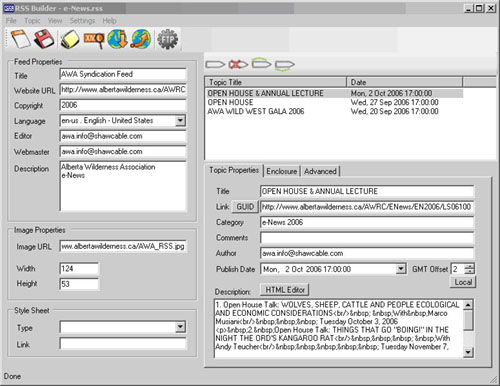Click the Editor email field
Image resolution: width=500 pixels, height=386 pixels.
[123, 136]
